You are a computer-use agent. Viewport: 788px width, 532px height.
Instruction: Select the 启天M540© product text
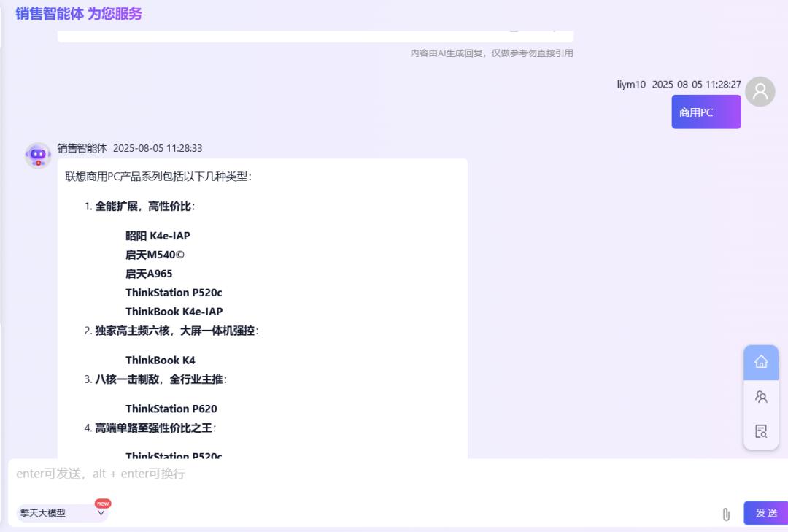[155, 255]
